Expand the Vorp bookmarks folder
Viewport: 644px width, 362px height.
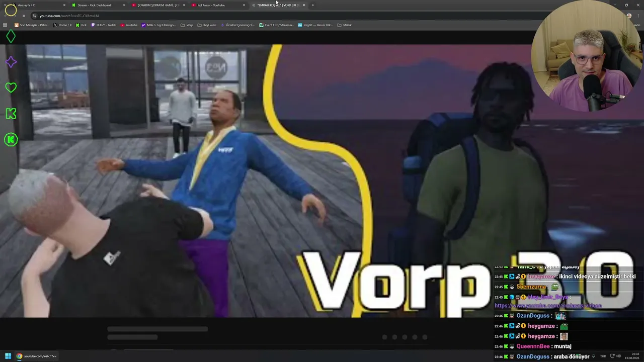187,25
